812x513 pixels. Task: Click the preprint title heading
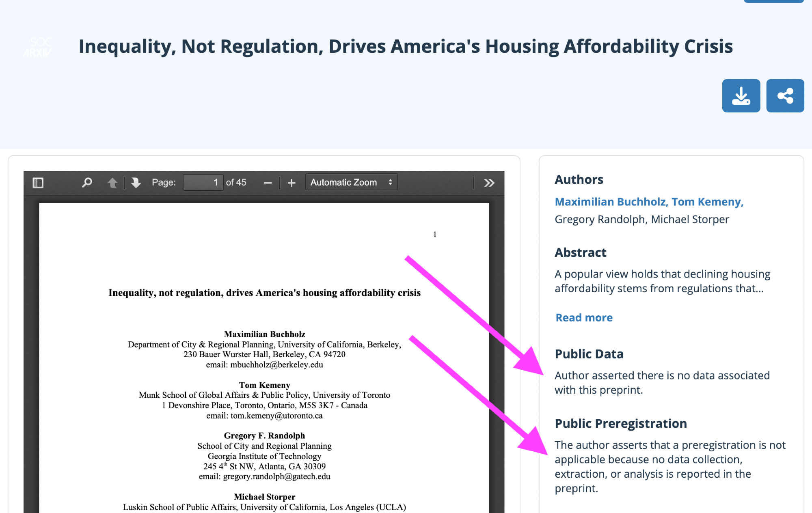pyautogui.click(x=405, y=46)
